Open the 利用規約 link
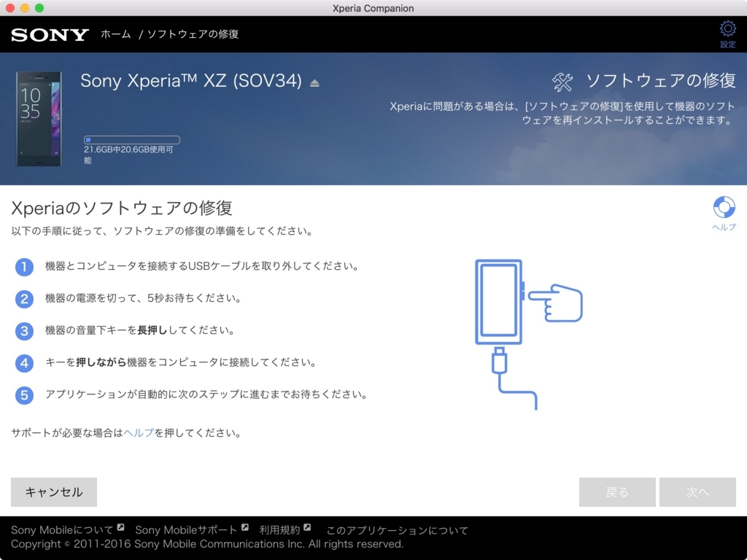Image resolution: width=747 pixels, height=560 pixels. [279, 530]
